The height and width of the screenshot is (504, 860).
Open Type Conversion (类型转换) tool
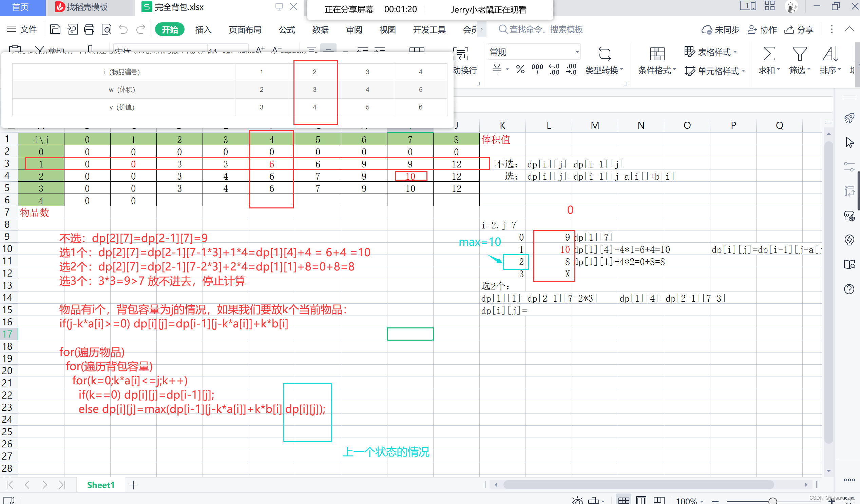[x=604, y=61]
